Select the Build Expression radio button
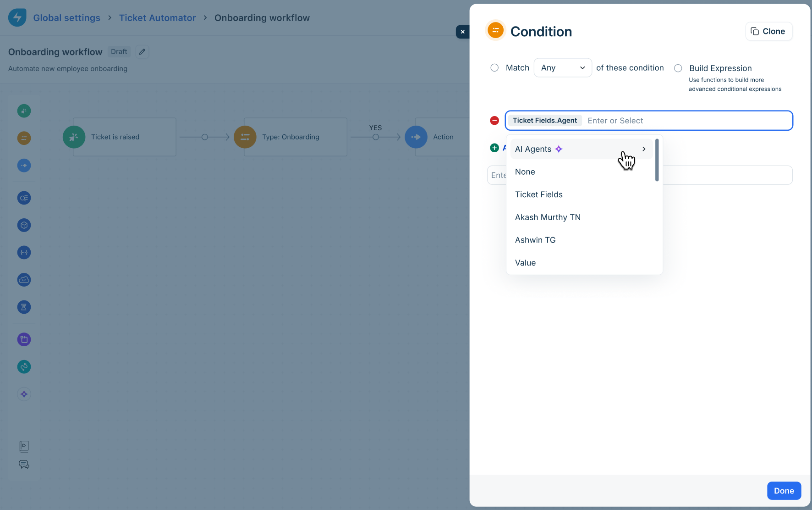Image resolution: width=812 pixels, height=510 pixels. 678,68
